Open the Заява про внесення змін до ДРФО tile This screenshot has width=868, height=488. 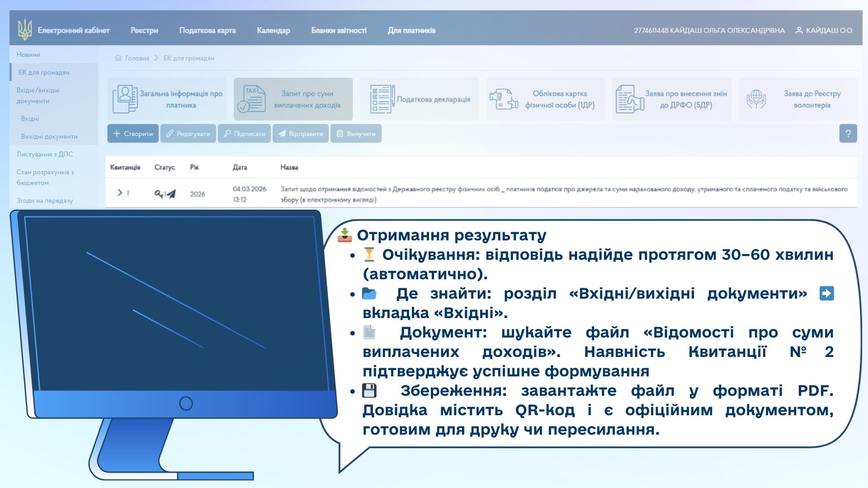click(671, 99)
